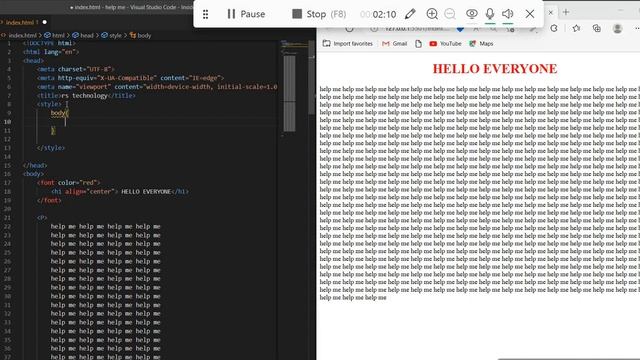This screenshot has height=360, width=640.
Task: Toggle the eye webcam view in recorder
Action: 471,14
